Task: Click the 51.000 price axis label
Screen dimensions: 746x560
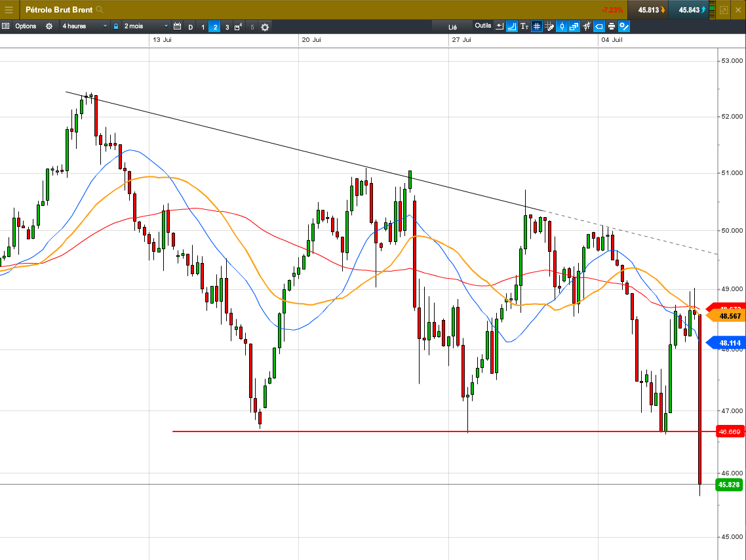Action: 732,172
